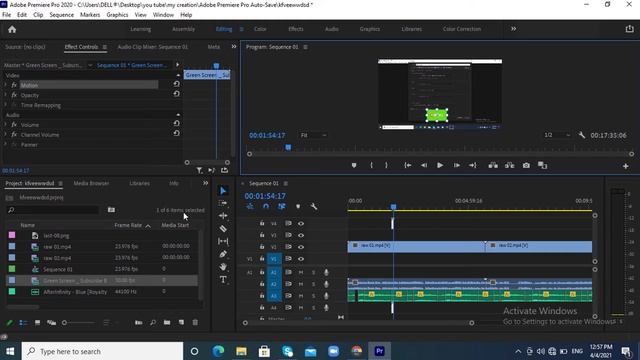This screenshot has width=640, height=360.
Task: Click Quick Export share icon
Action: (x=629, y=29)
